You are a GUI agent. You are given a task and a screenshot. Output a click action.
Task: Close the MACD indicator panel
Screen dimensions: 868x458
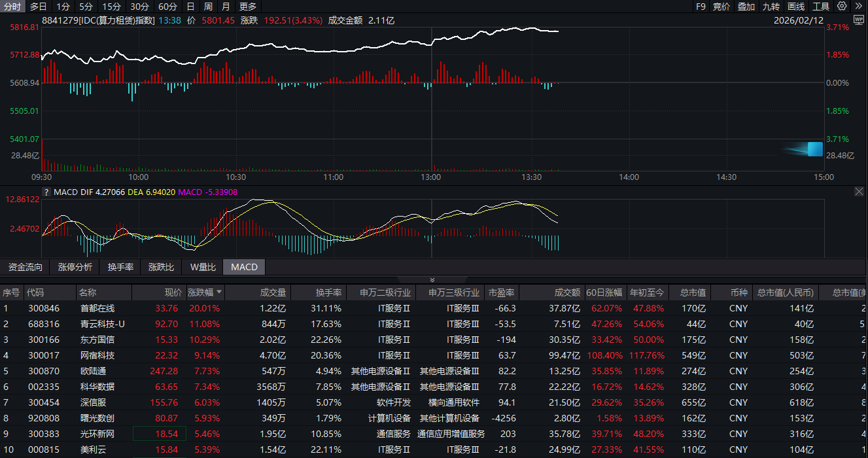click(858, 192)
